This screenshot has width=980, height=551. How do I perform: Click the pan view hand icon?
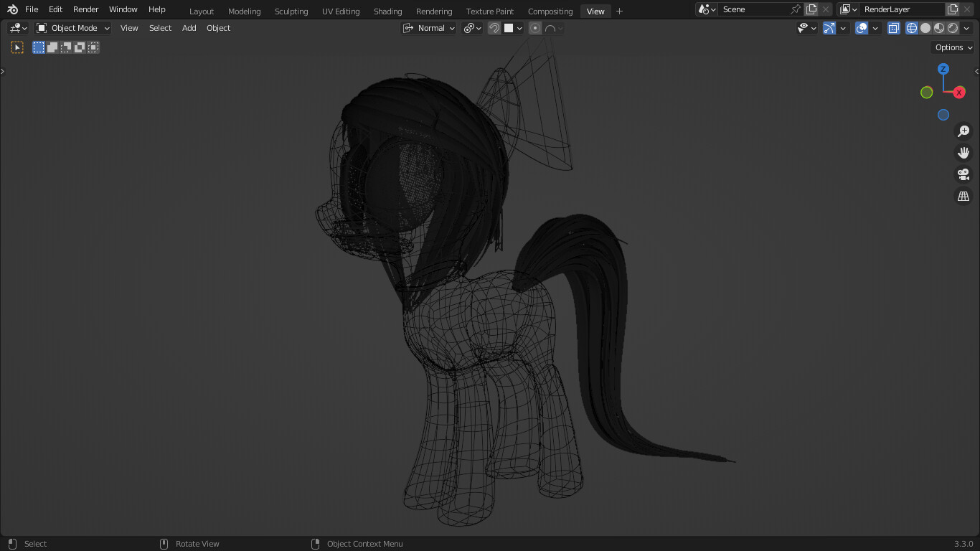(x=963, y=153)
